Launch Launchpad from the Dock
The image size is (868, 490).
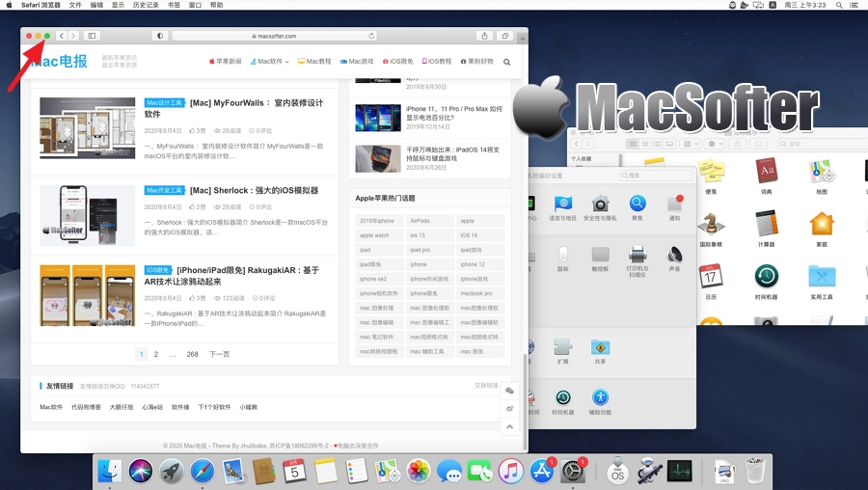point(172,472)
